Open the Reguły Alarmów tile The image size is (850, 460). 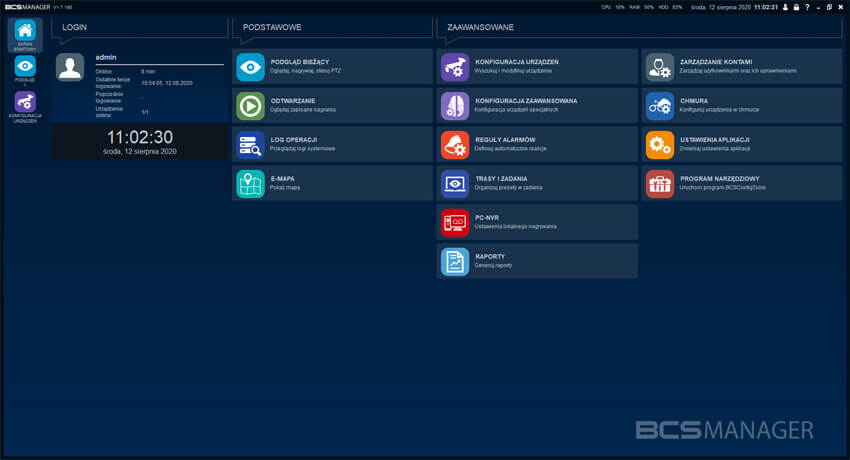(x=537, y=145)
